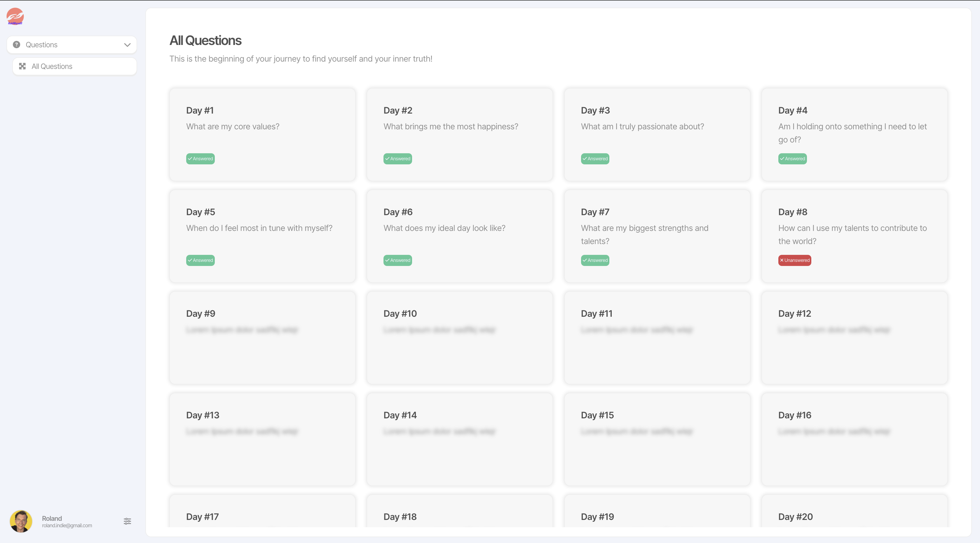Open account settings sliders icon
Viewport: 980px width, 543px height.
(128, 521)
